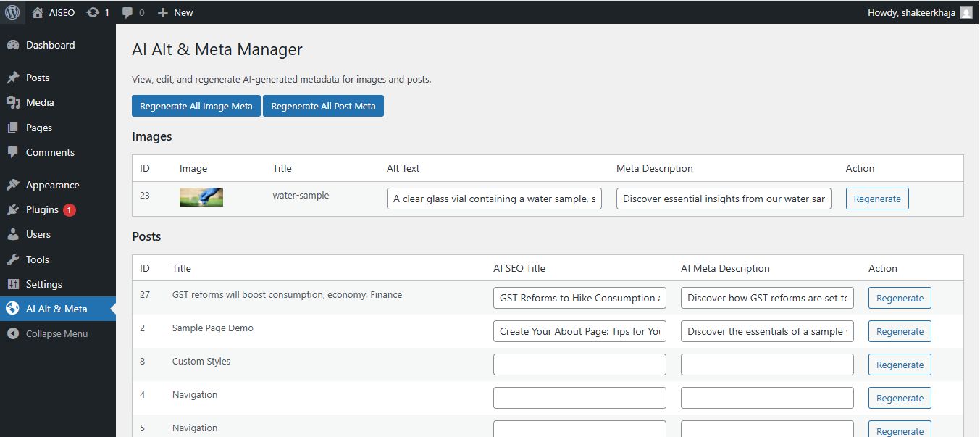Image resolution: width=980 pixels, height=437 pixels.
Task: Open Dashboard from the sidebar
Action: (x=50, y=45)
